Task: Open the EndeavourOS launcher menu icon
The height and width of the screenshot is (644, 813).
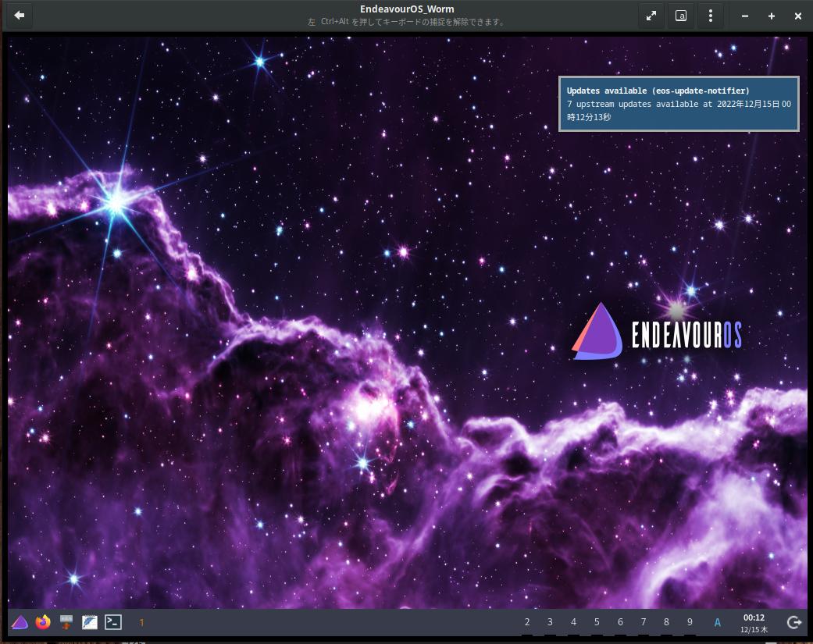Action: tap(20, 621)
